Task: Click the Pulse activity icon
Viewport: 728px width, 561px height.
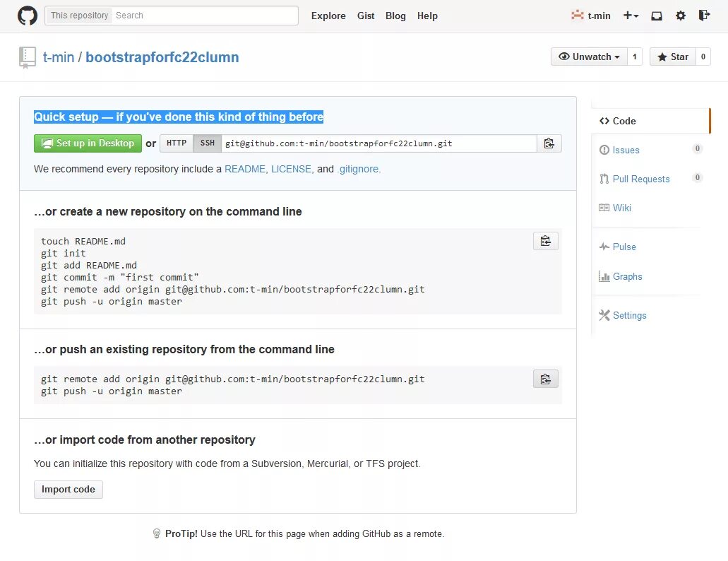Action: [x=604, y=247]
